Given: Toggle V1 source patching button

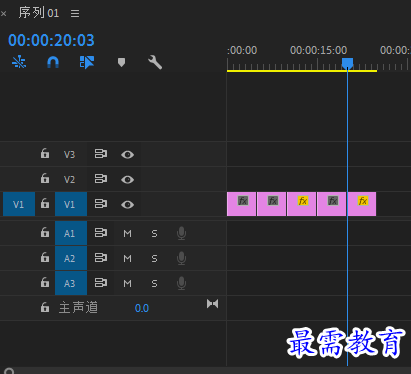Looking at the screenshot, I should tap(19, 204).
